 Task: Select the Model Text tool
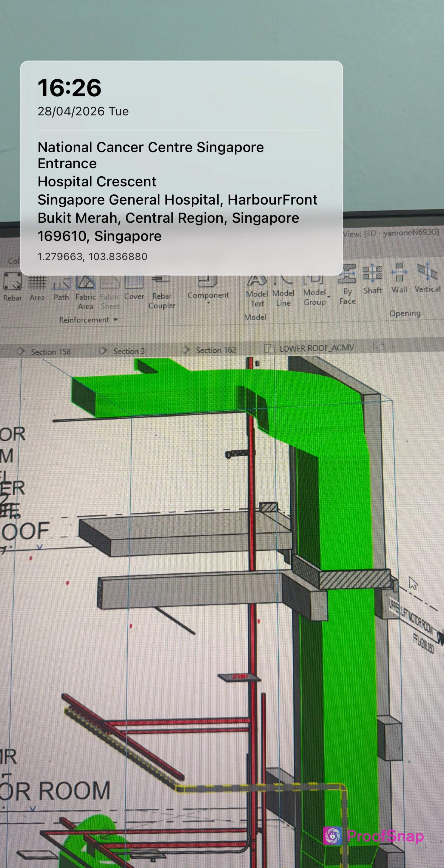[257, 291]
